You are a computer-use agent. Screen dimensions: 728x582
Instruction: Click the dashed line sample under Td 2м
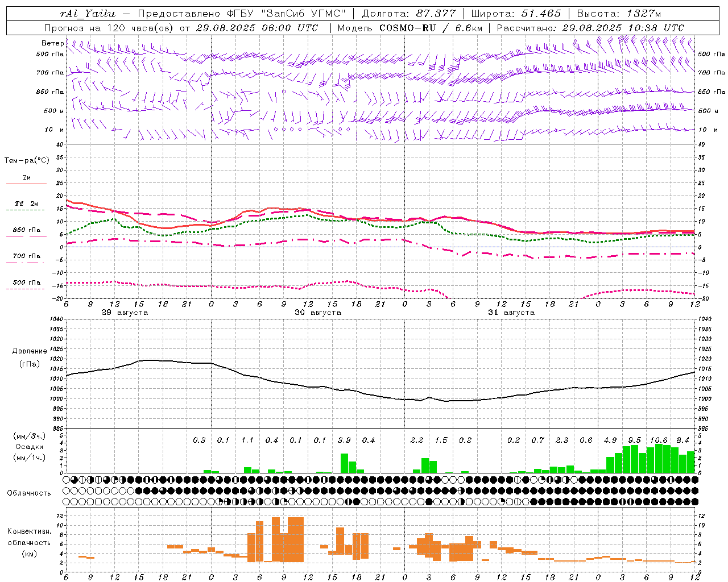26,210
